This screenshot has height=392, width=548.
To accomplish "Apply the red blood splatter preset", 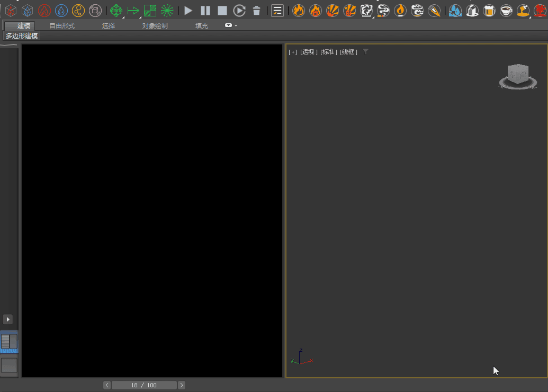I will pos(540,11).
